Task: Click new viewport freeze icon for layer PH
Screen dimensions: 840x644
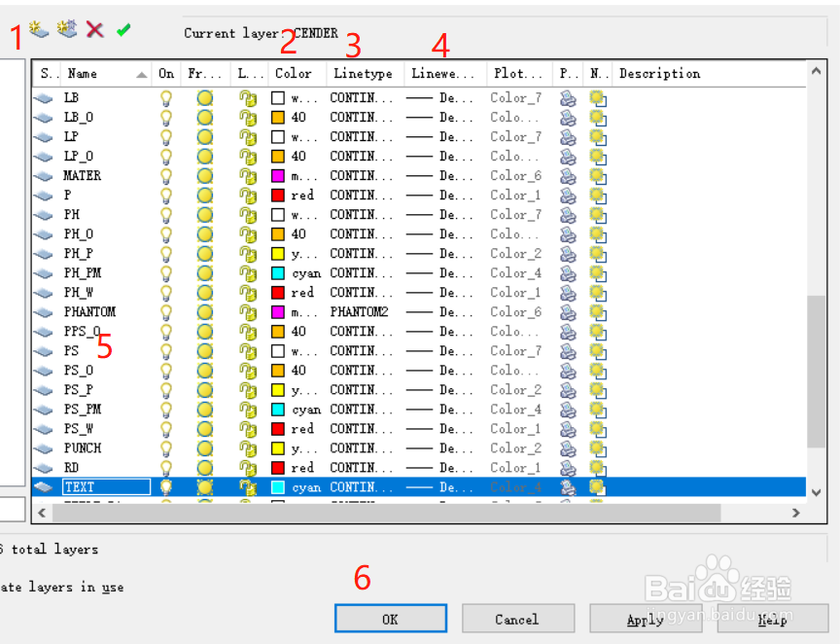Action: 598,215
